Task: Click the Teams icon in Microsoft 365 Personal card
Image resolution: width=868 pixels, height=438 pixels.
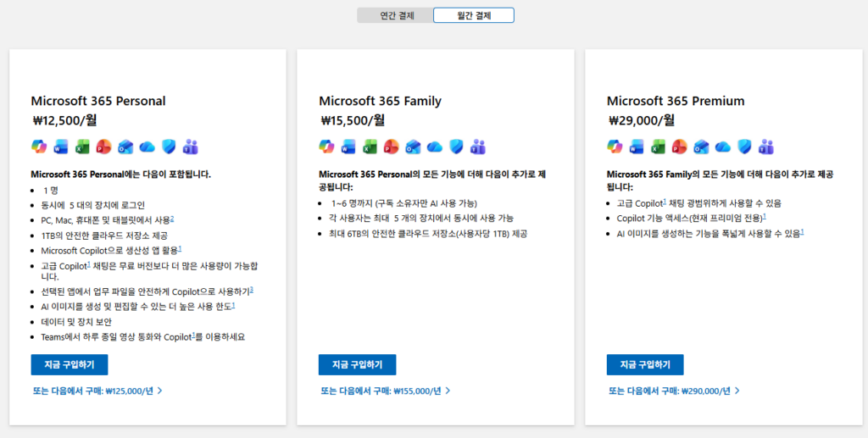Action: (x=191, y=147)
